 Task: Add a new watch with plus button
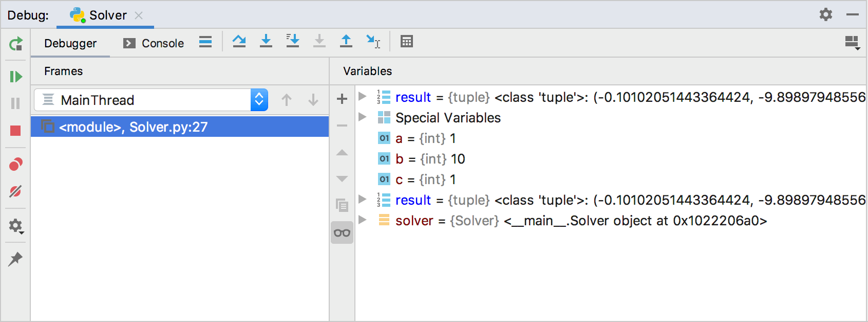tap(342, 99)
